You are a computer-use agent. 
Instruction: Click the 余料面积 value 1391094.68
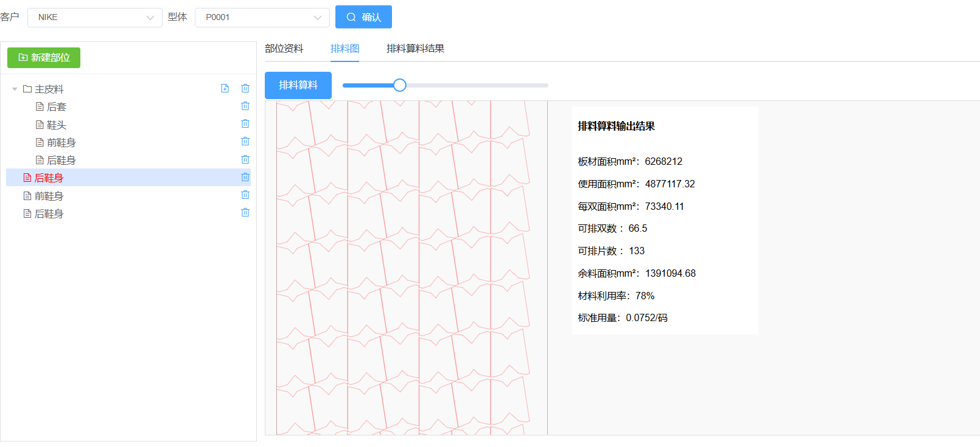coord(671,273)
